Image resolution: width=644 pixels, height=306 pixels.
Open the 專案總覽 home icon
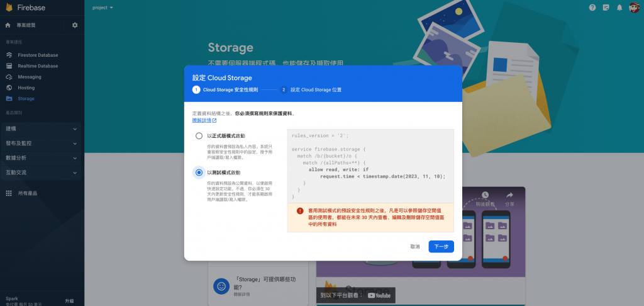[x=8, y=25]
